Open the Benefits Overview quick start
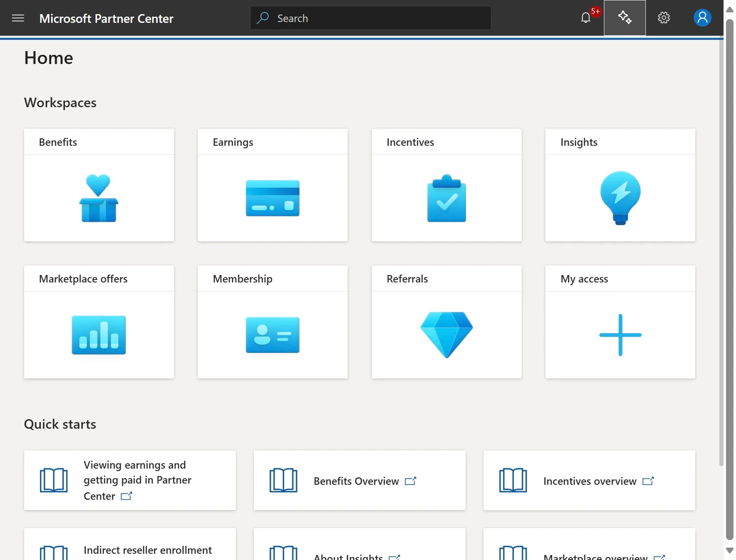 coord(360,480)
